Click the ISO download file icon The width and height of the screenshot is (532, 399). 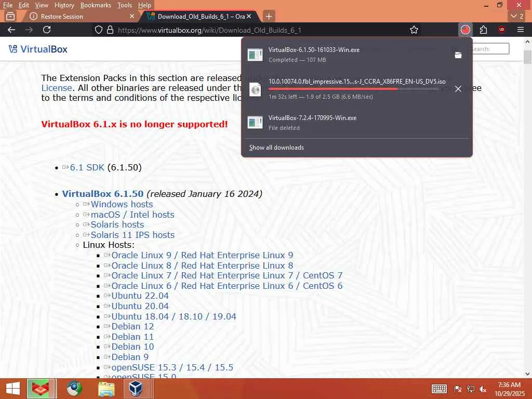click(255, 89)
